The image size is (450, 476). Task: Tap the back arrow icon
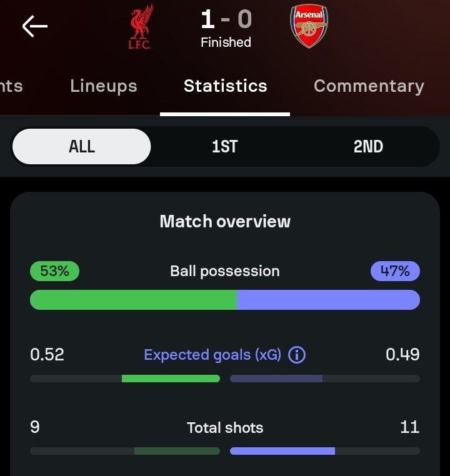(35, 26)
